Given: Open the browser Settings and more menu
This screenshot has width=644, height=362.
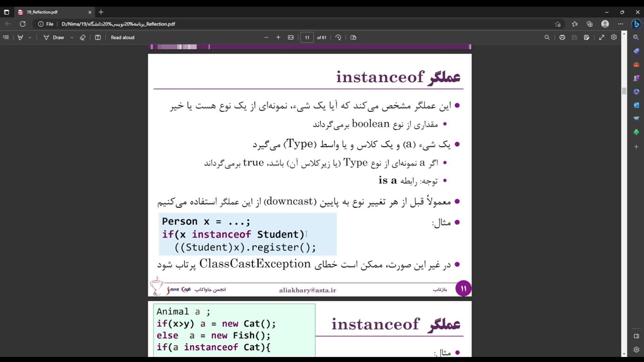Looking at the screenshot, I should pyautogui.click(x=620, y=24).
